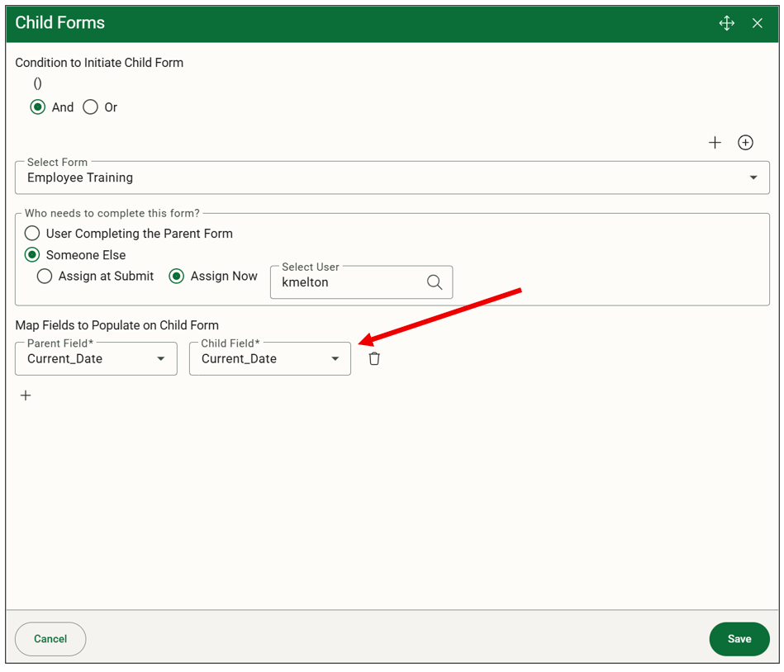This screenshot has width=784, height=672.
Task: Click the Condition to Initiate Child Form label
Action: (x=99, y=63)
